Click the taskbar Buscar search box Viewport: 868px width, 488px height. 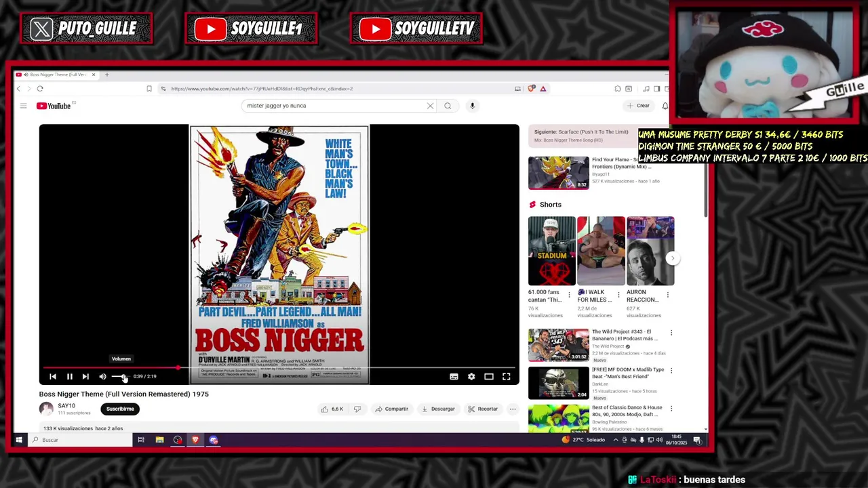point(80,440)
